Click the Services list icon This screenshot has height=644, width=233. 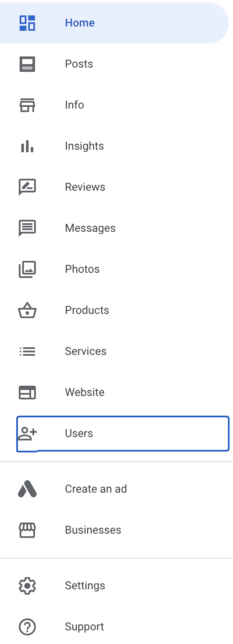27,352
